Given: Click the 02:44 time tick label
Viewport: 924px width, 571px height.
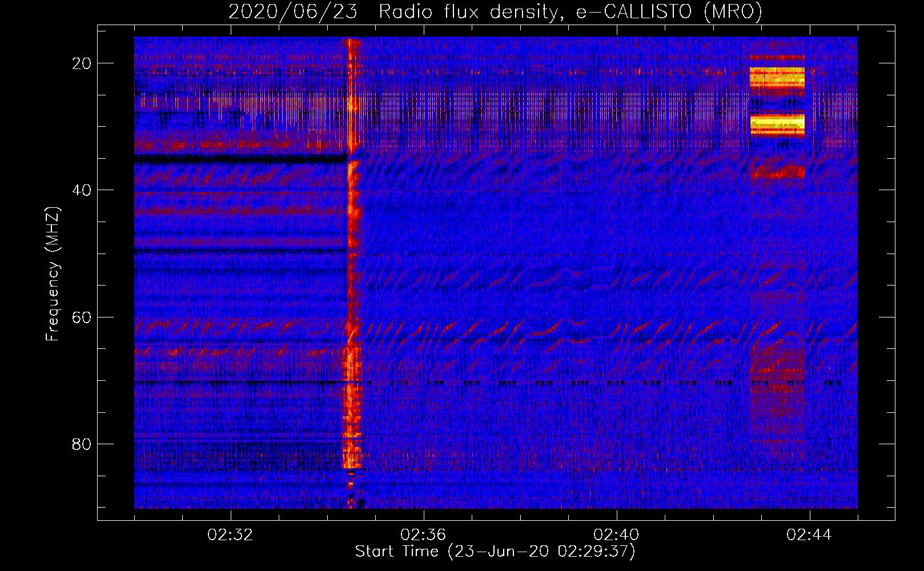Looking at the screenshot, I should [x=809, y=535].
